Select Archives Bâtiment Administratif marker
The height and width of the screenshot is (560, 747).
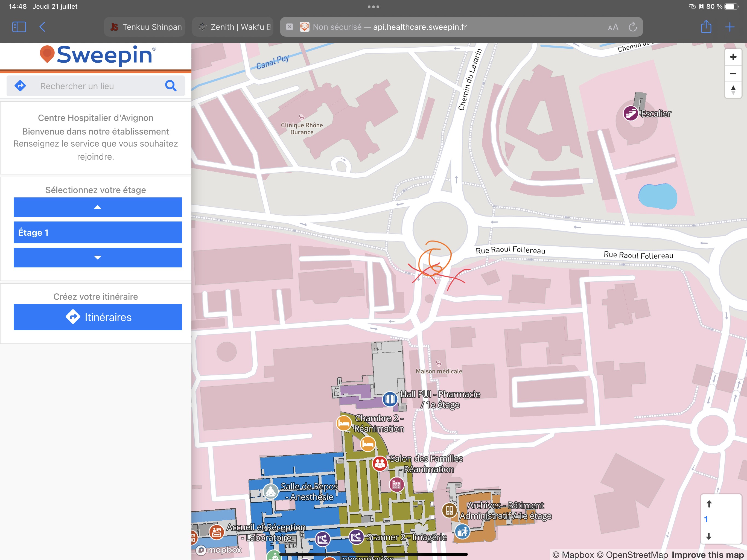coord(449,510)
